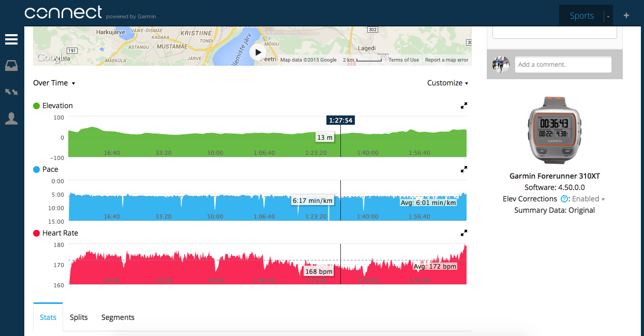Expand the Elevation chart to full size
This screenshot has height=336, width=644.
point(464,106)
